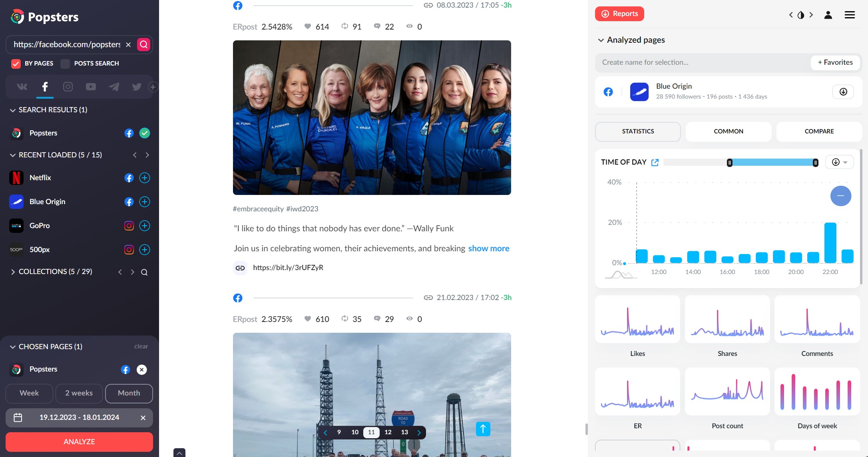Open the Telegram network filter

point(114,87)
